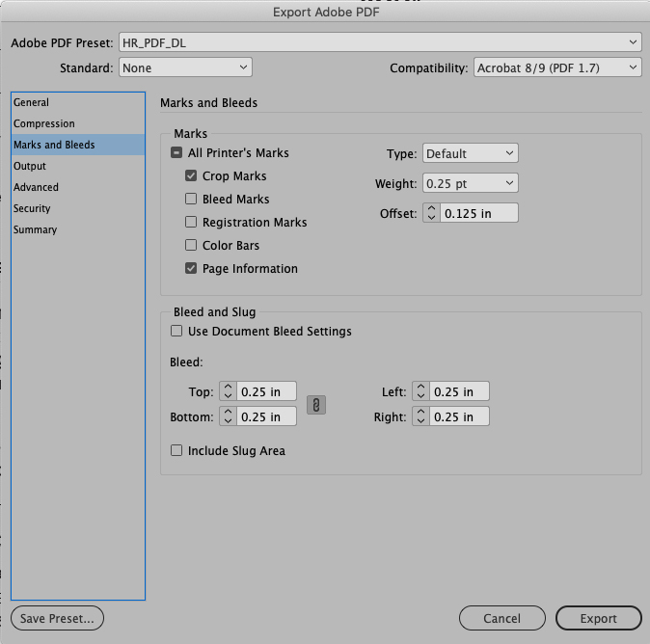Increase Right bleed with up arrow
This screenshot has width=650, height=644.
pyautogui.click(x=420, y=412)
